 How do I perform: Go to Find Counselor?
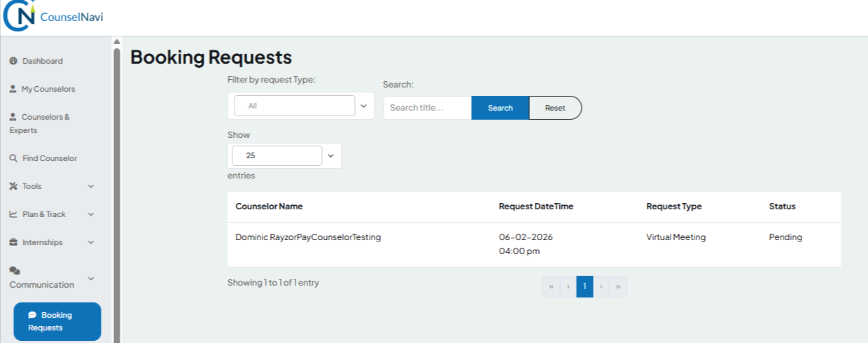50,158
